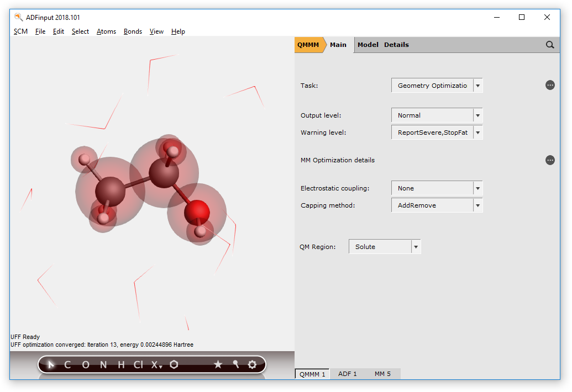
Task: Choose the Nitrogen (N) atom tool
Action: pos(103,365)
